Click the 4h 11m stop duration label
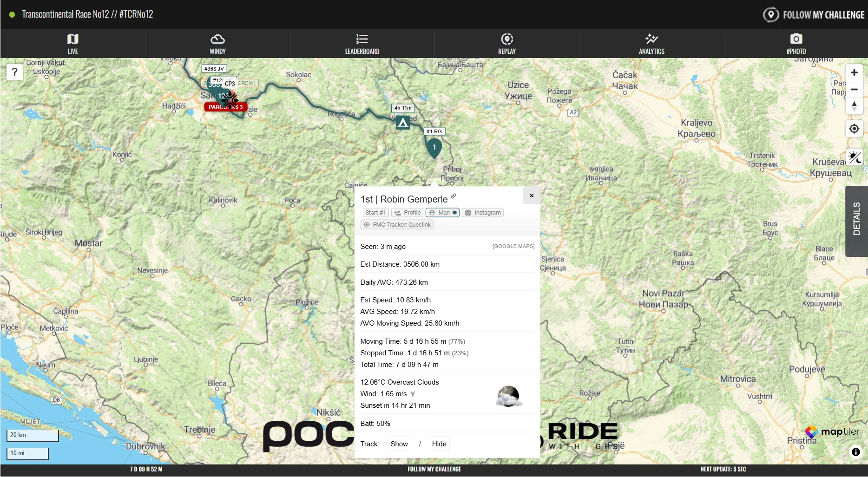 tap(403, 108)
